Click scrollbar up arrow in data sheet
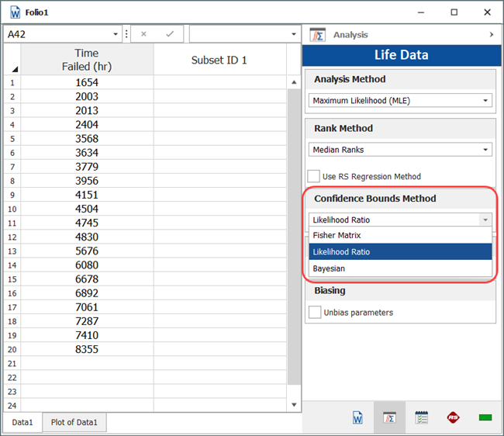 point(294,82)
